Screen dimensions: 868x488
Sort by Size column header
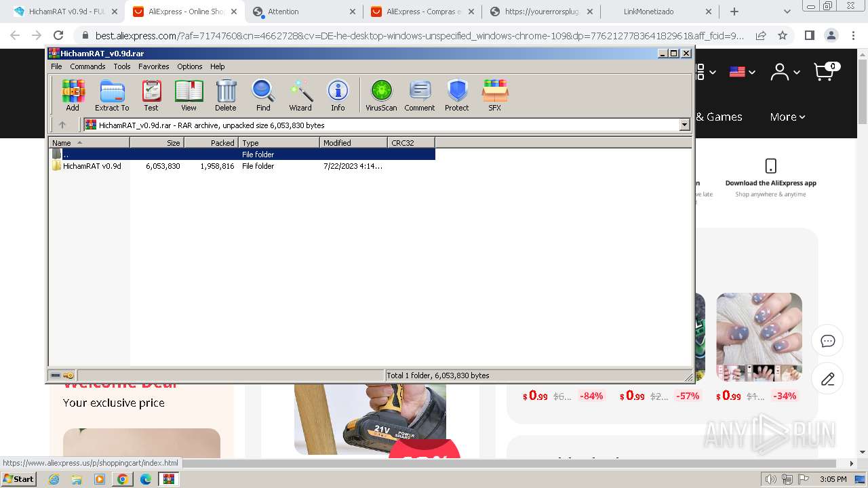click(157, 142)
